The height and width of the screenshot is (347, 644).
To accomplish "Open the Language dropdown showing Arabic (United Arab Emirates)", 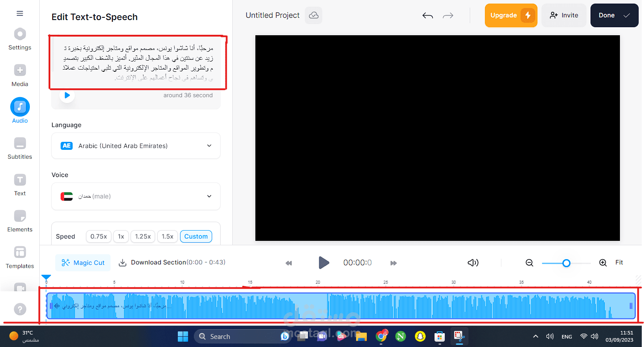I will click(x=136, y=146).
